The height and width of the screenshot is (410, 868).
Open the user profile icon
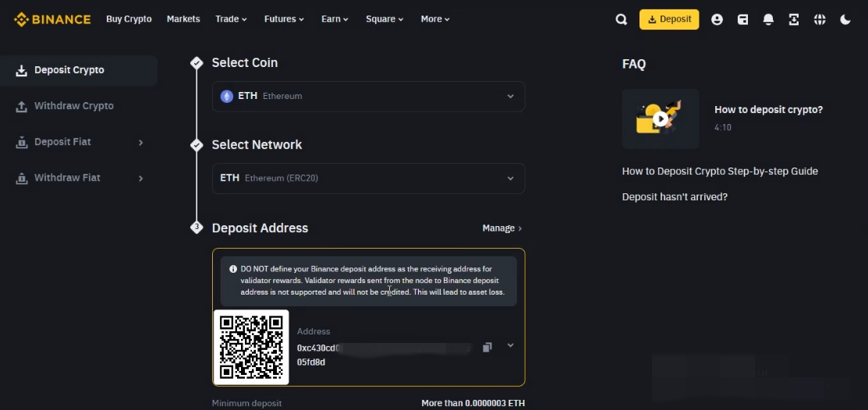[717, 19]
